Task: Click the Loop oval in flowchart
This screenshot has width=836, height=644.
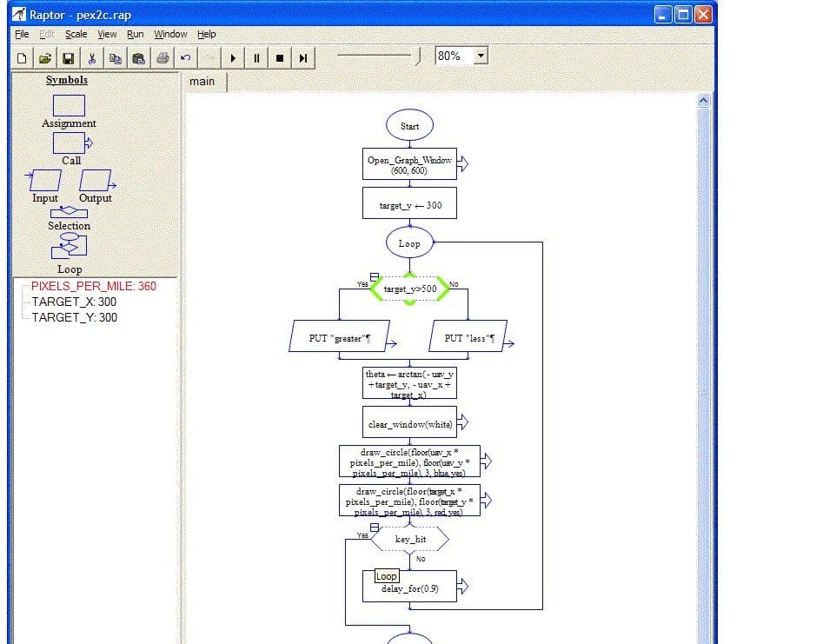Action: tap(409, 242)
